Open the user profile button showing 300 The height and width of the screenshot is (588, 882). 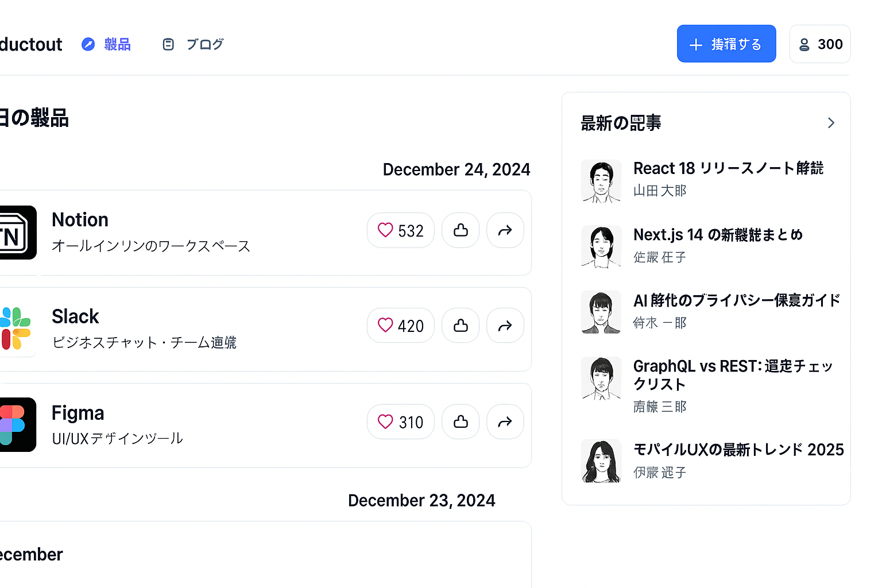click(819, 44)
